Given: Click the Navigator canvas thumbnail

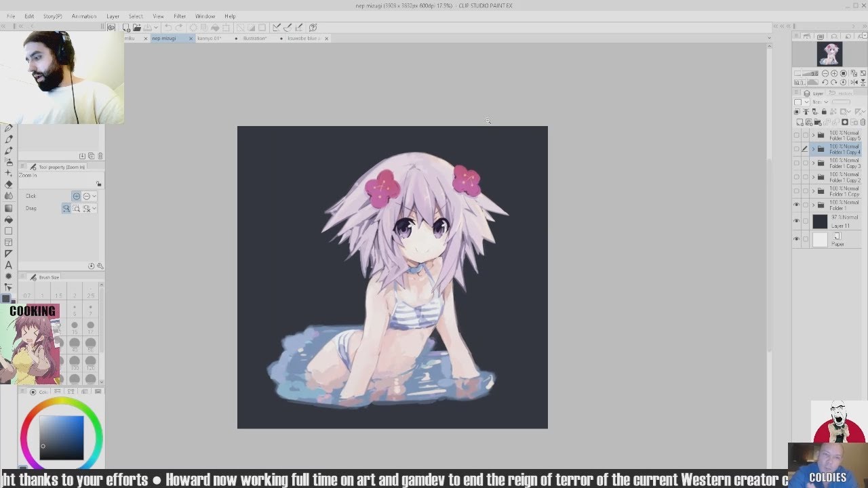Looking at the screenshot, I should point(829,54).
